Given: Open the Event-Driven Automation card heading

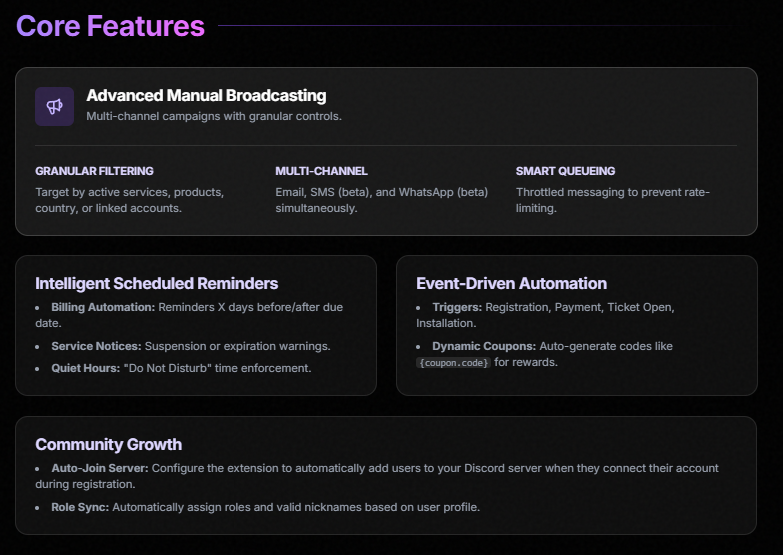Looking at the screenshot, I should (511, 283).
